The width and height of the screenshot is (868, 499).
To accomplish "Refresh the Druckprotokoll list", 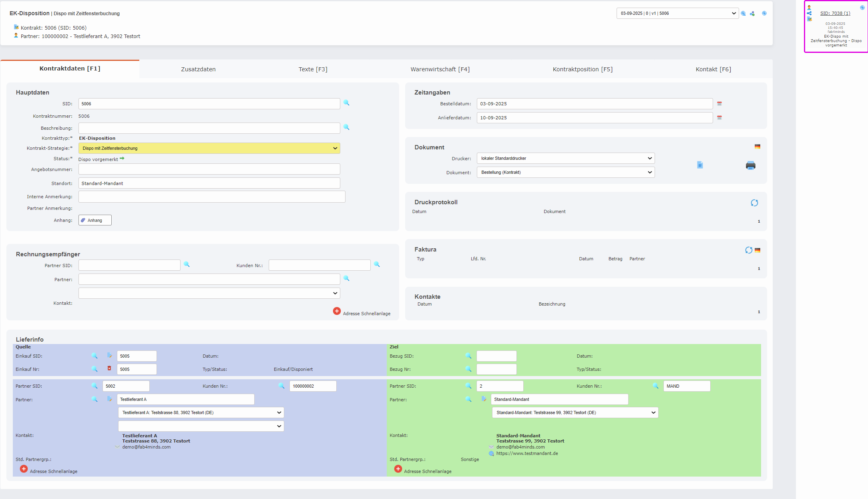I will [x=754, y=203].
